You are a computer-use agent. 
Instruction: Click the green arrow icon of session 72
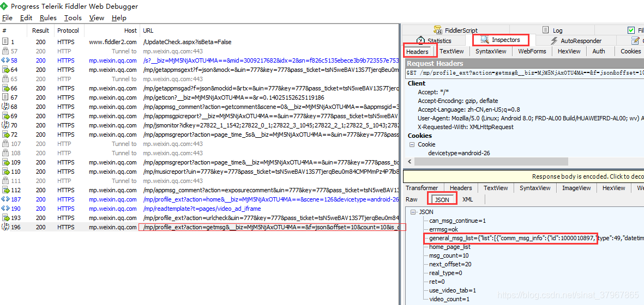click(6, 135)
